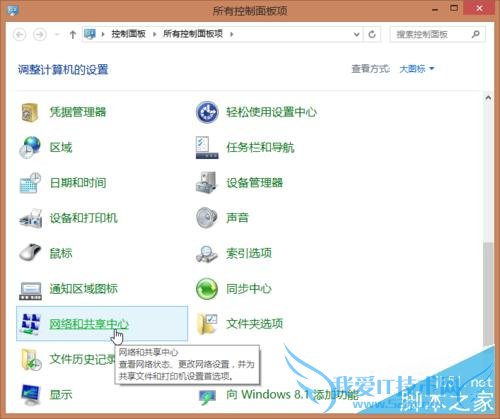Expand chevron after 所有控制面板项 breadcrumb

pos(232,34)
